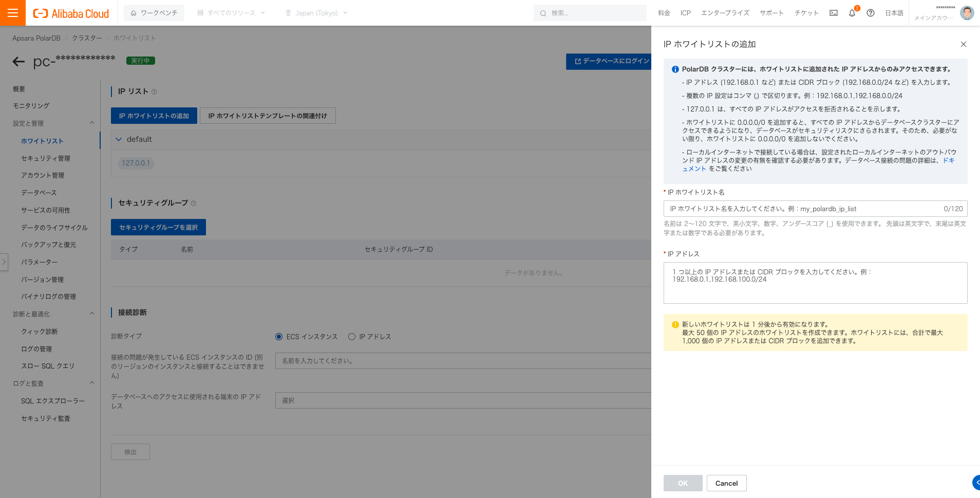Go to モニタリング in sidebar
The height and width of the screenshot is (498, 980).
[x=31, y=106]
